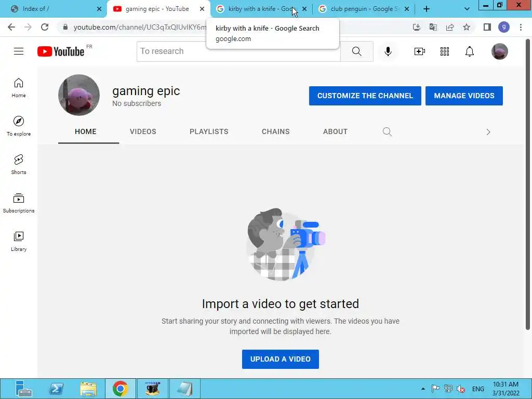Open File Explorer from the taskbar
Screen dimensions: 532x399
(x=88, y=389)
